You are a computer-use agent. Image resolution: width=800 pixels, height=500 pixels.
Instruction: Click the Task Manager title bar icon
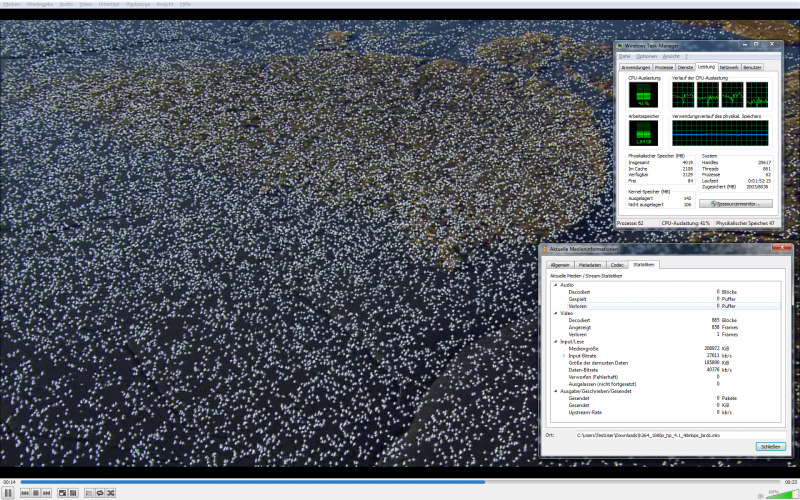(x=620, y=45)
